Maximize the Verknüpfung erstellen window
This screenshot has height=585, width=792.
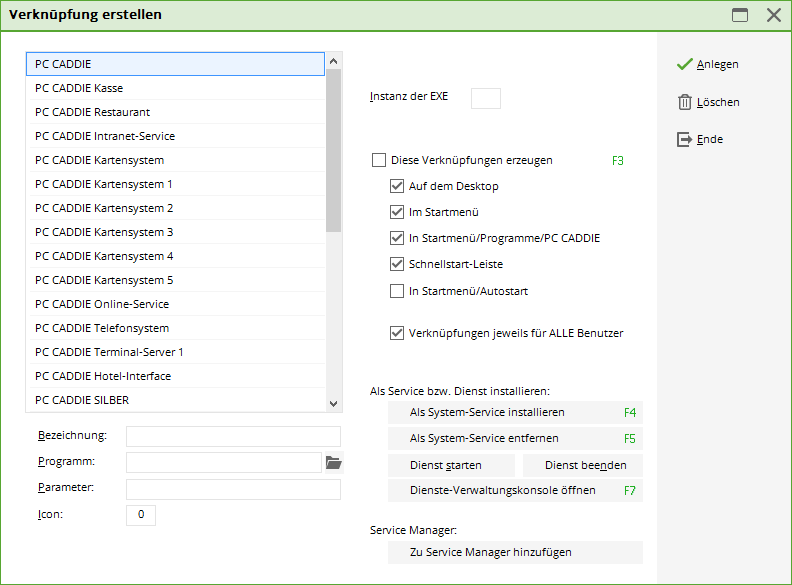[740, 15]
